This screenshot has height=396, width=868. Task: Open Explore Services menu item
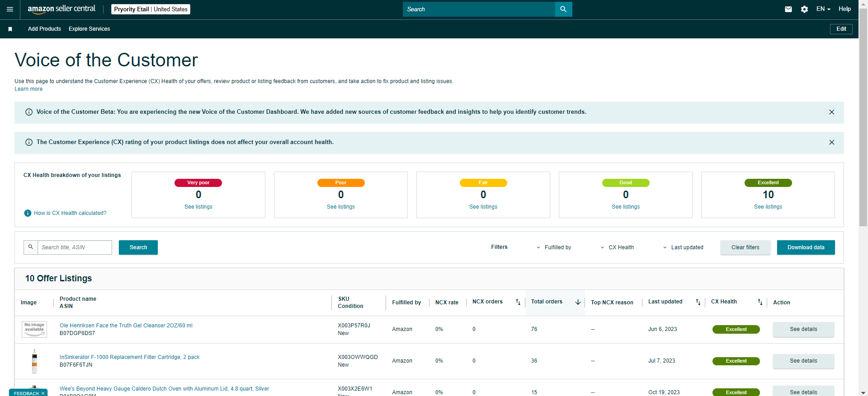[x=90, y=29]
